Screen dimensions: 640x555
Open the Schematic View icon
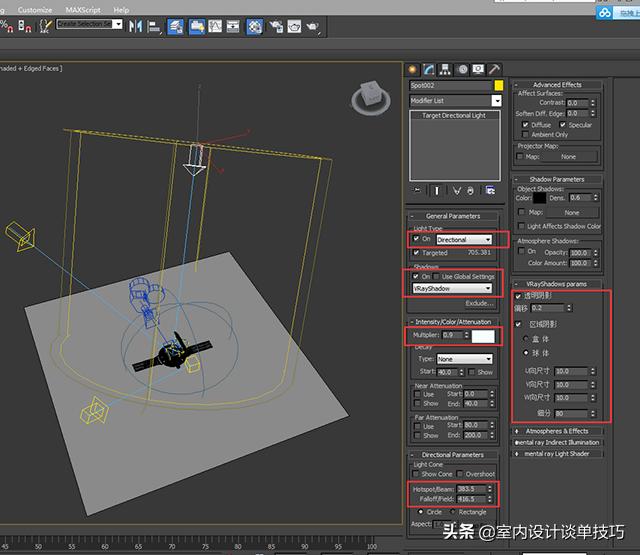pyautogui.click(x=233, y=27)
